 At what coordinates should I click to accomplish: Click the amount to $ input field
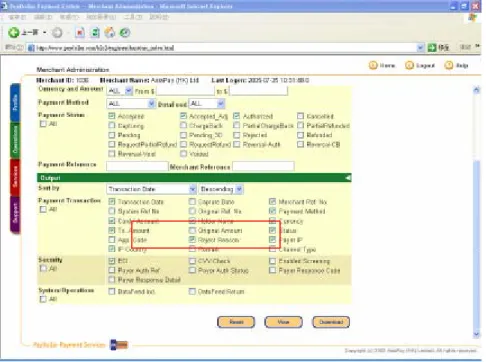(x=258, y=91)
